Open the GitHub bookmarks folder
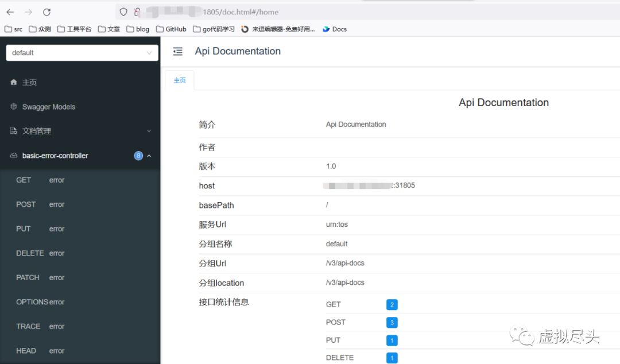620x364 pixels. 171,29
